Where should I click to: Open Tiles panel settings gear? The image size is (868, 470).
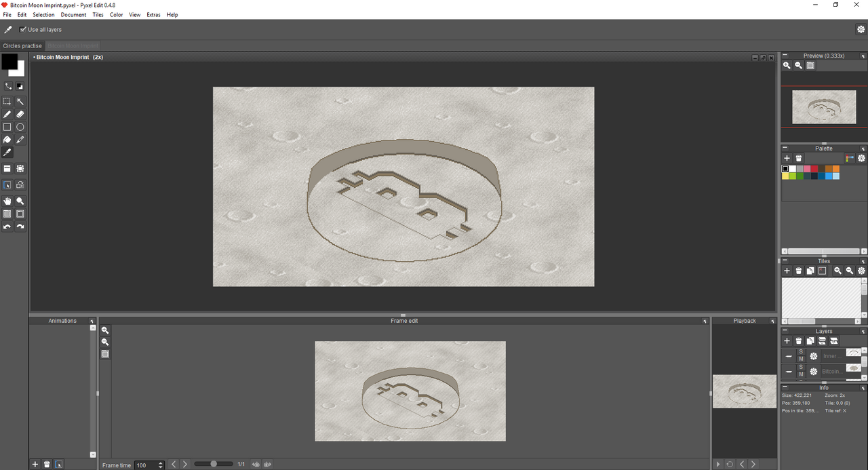(861, 271)
